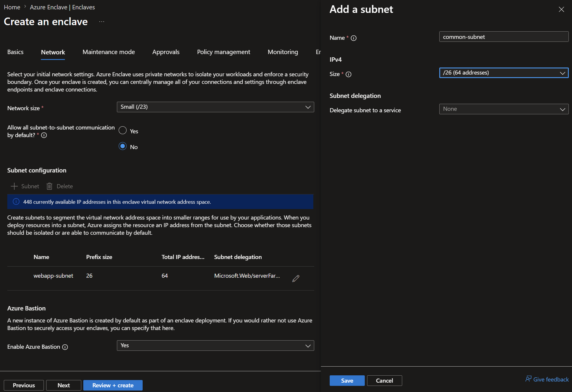
Task: Open the IPv4 Size dropdown
Action: click(x=504, y=73)
